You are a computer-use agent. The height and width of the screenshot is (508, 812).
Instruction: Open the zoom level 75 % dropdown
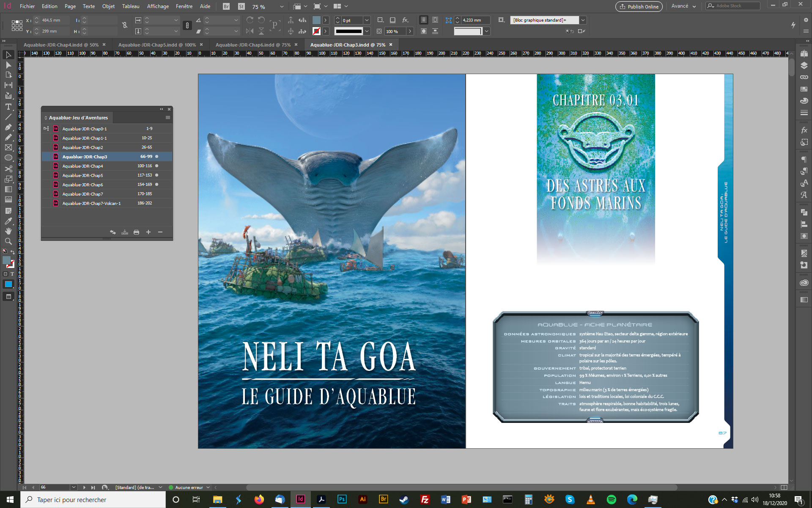[282, 7]
